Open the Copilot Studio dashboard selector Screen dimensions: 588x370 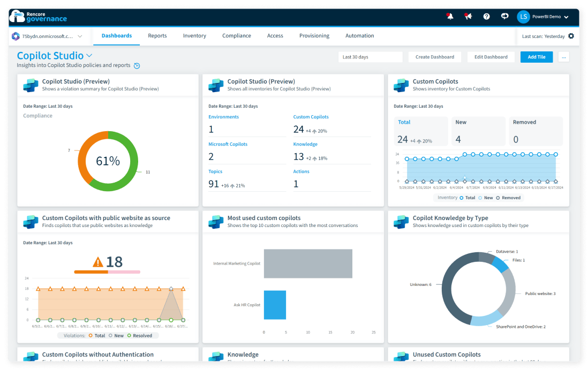coord(89,55)
